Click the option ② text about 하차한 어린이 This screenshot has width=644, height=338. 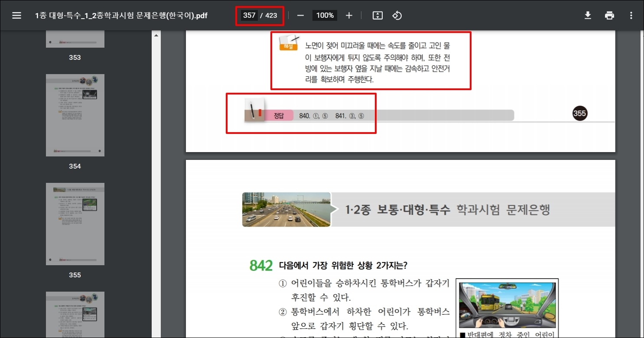coord(364,318)
